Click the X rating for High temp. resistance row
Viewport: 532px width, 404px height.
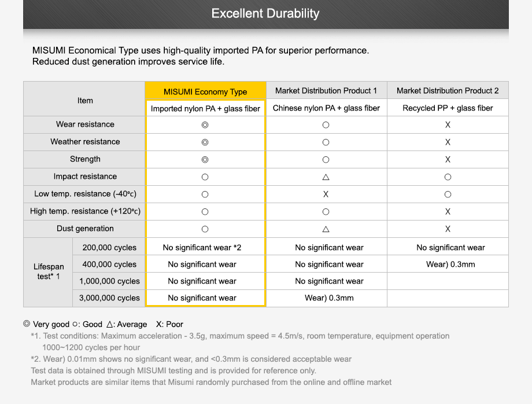(x=448, y=212)
